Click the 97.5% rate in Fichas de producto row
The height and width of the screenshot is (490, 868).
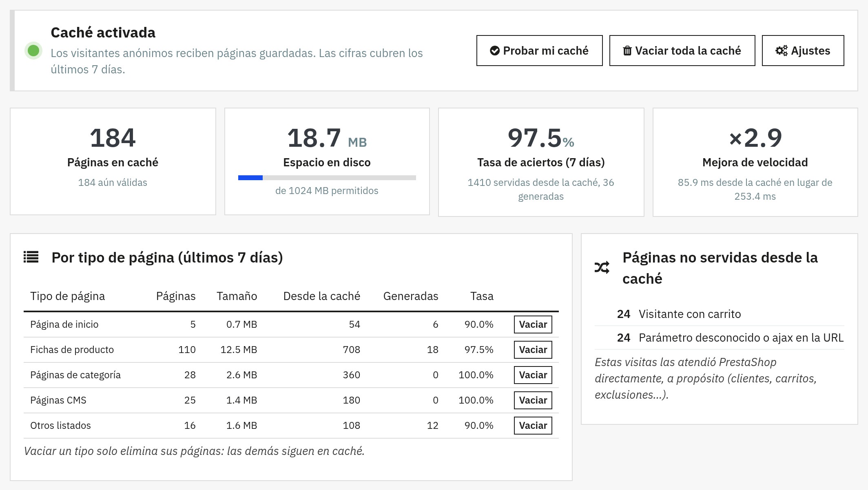[479, 350]
